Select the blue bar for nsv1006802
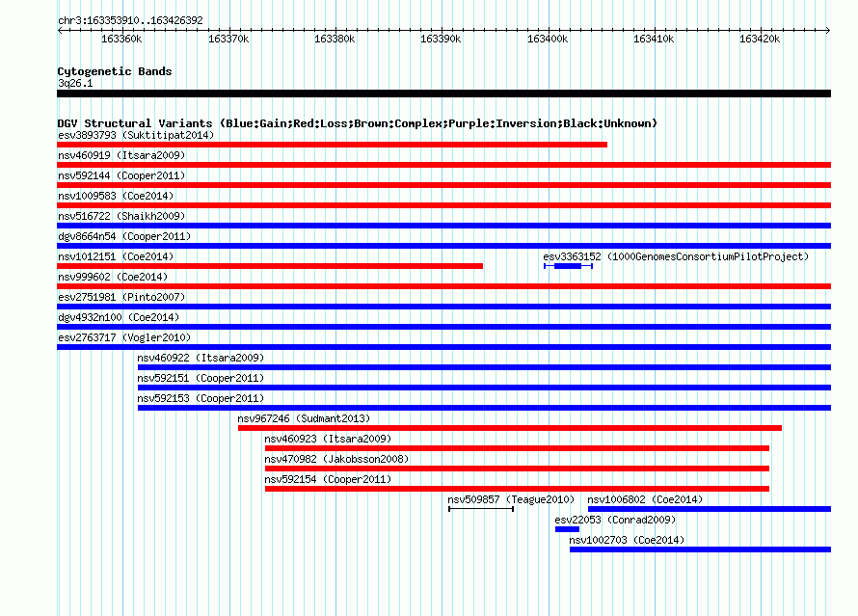858x616 pixels. click(x=710, y=509)
